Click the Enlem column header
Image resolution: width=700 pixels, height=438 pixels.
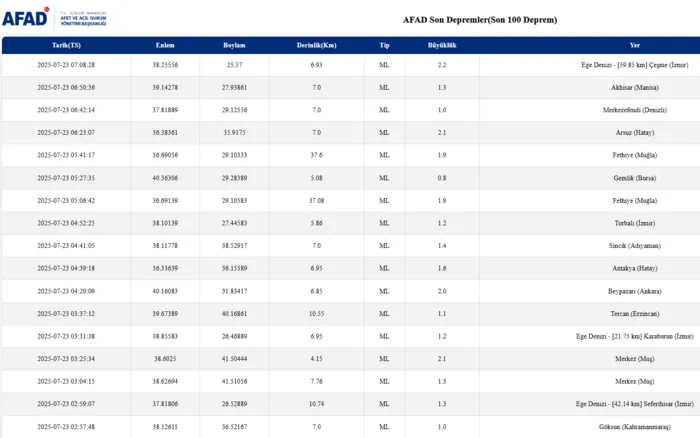coord(165,45)
